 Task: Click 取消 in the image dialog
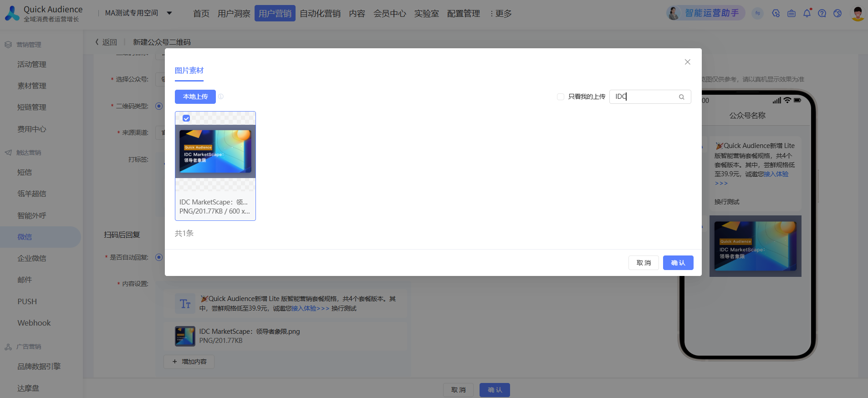pos(643,263)
